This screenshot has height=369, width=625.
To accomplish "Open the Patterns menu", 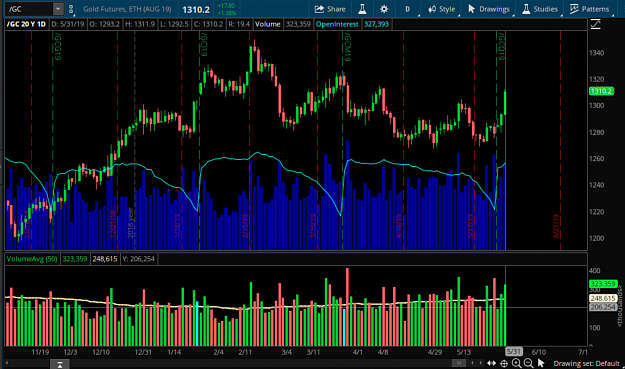I will click(590, 9).
